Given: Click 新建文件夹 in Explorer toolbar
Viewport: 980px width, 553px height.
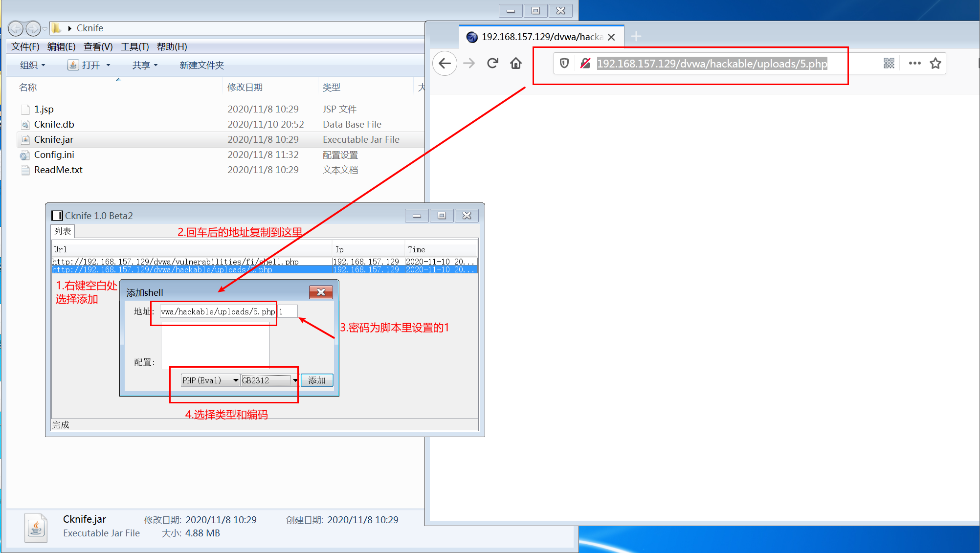Looking at the screenshot, I should coord(201,65).
